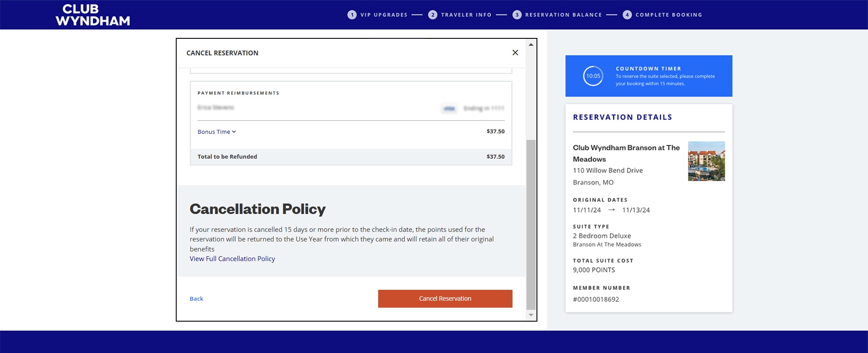The image size is (868, 353).
Task: Click the original check-in date 11/11/24
Action: 587,210
